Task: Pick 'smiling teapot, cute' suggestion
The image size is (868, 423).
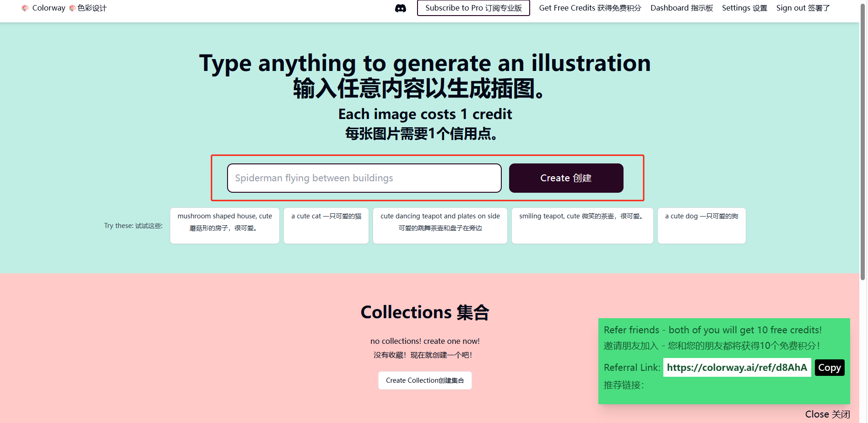Action: pos(582,226)
